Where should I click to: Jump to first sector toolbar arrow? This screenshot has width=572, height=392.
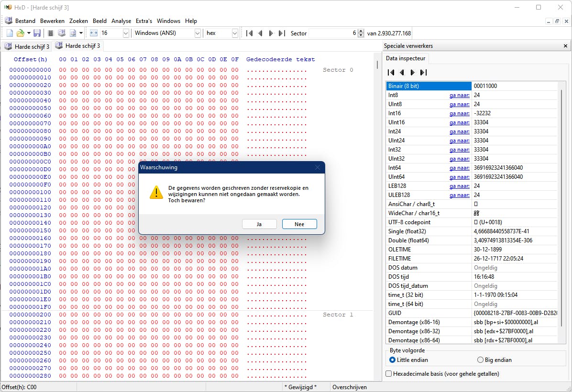(250, 33)
